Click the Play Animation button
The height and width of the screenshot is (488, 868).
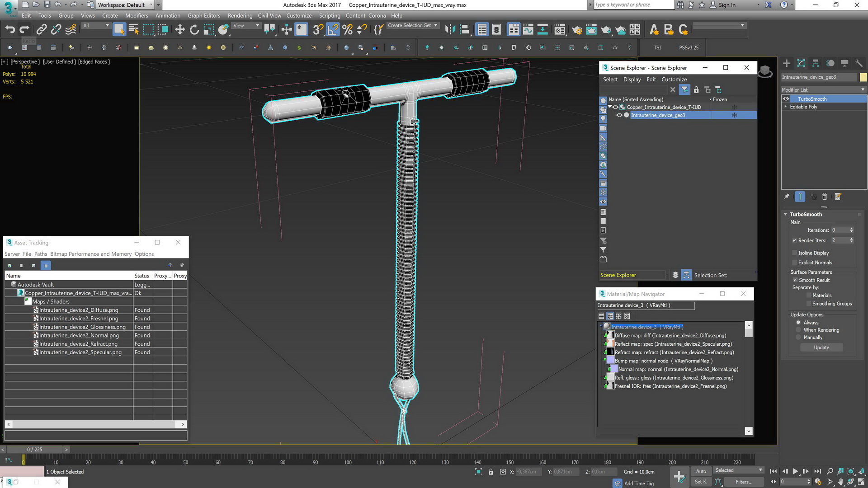coord(795,471)
